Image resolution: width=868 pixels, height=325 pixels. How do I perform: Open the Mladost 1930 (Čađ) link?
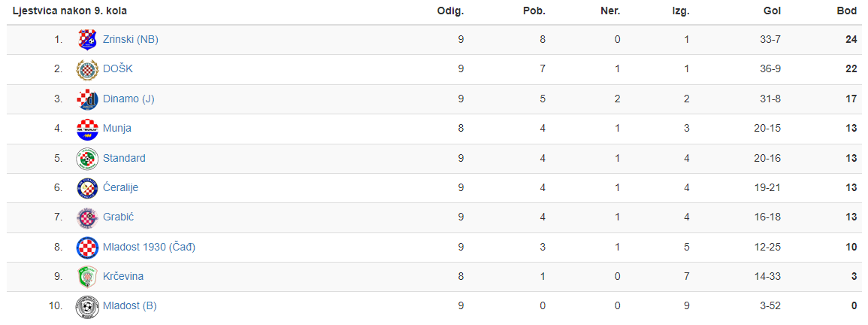click(x=149, y=247)
